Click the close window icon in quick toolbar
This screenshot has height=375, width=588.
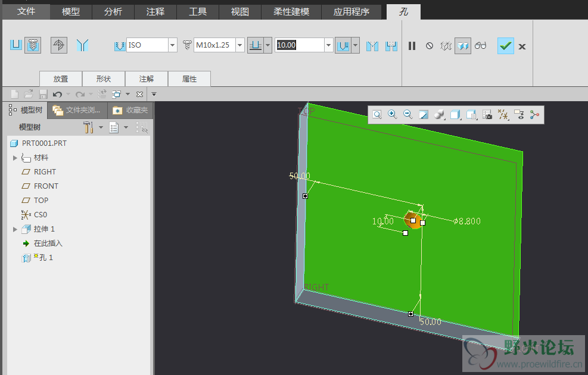[139, 94]
